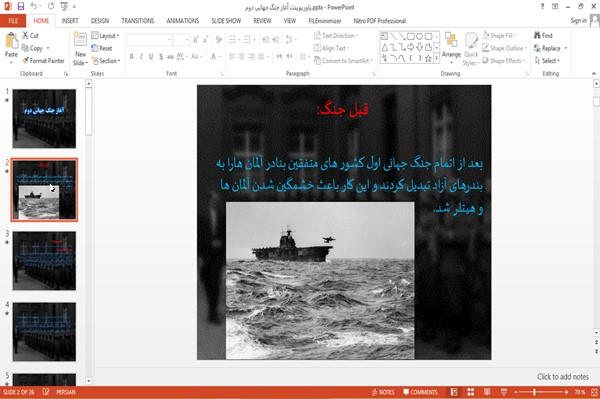This screenshot has height=399, width=600.
Task: Insert a New Slide
Action: (x=80, y=49)
